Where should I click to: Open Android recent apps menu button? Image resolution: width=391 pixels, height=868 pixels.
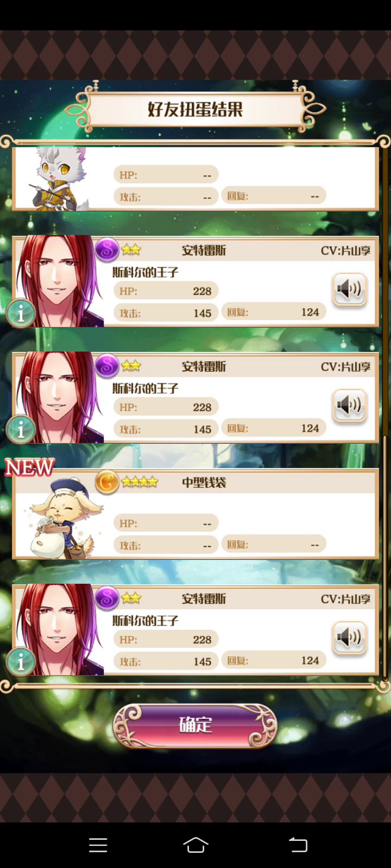98,845
